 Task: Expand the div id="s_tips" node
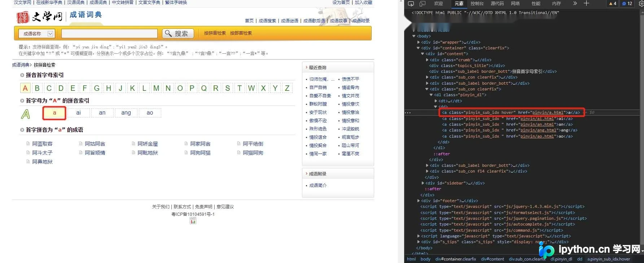point(419,242)
